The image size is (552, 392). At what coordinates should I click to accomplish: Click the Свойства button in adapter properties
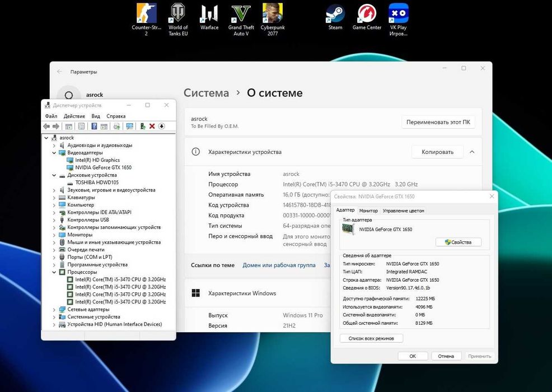(x=459, y=242)
